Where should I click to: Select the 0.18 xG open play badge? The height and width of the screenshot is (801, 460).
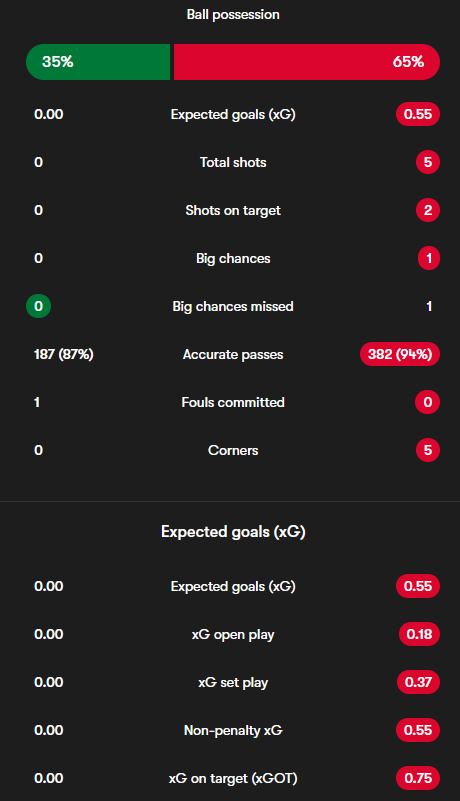pos(419,634)
